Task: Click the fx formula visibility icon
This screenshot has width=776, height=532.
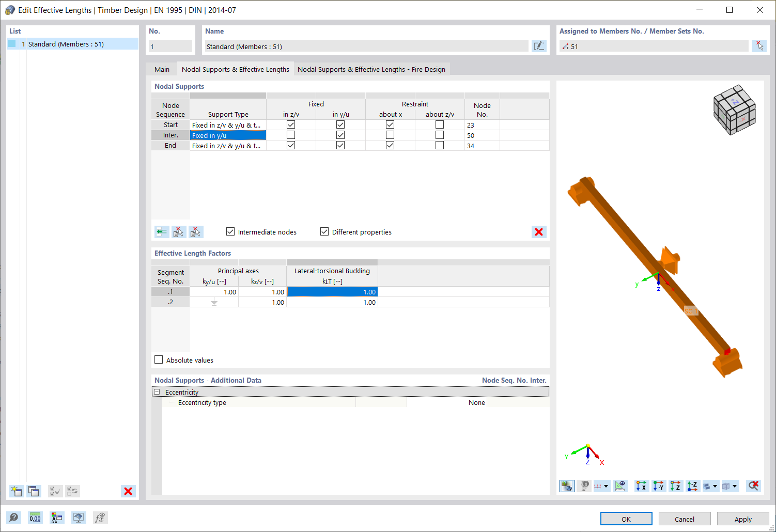Action: tap(100, 518)
